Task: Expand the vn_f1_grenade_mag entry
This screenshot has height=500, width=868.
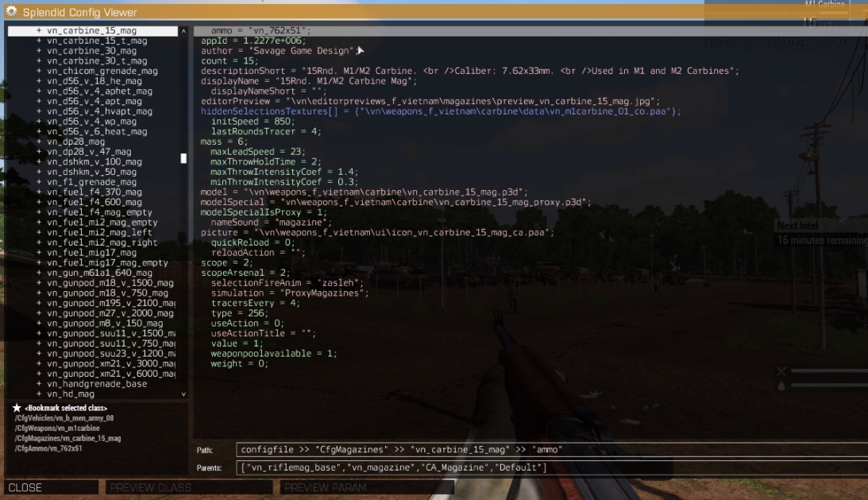Action: pyautogui.click(x=38, y=181)
